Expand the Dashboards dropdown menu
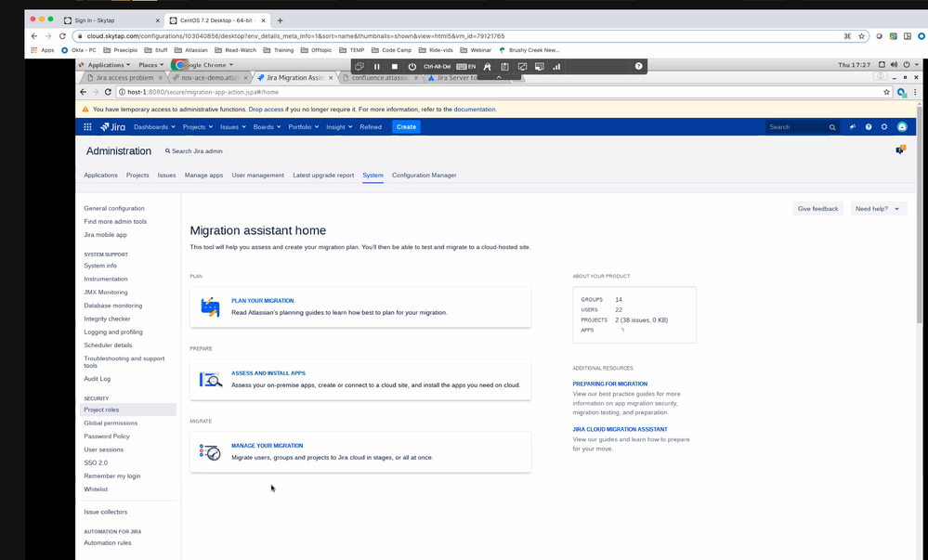 tap(154, 126)
